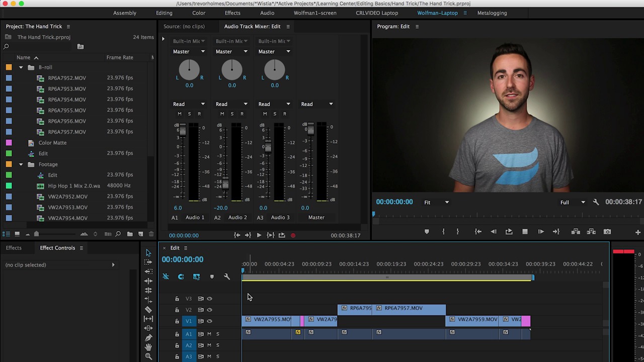The height and width of the screenshot is (362, 644).
Task: Mute Audio 1 in mixer
Action: 180,114
